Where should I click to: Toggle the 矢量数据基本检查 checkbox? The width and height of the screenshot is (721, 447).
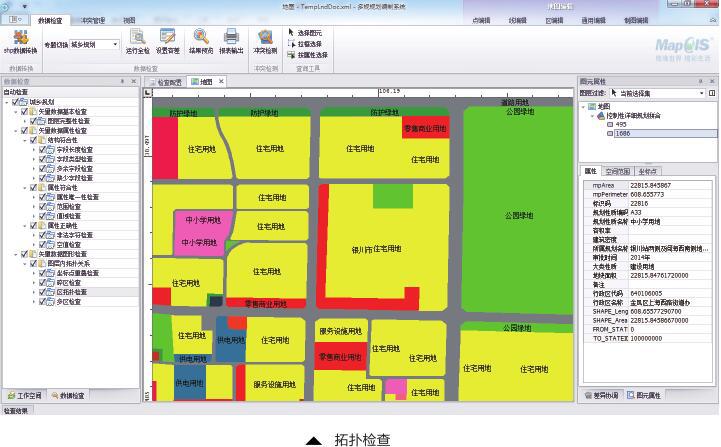(25, 111)
